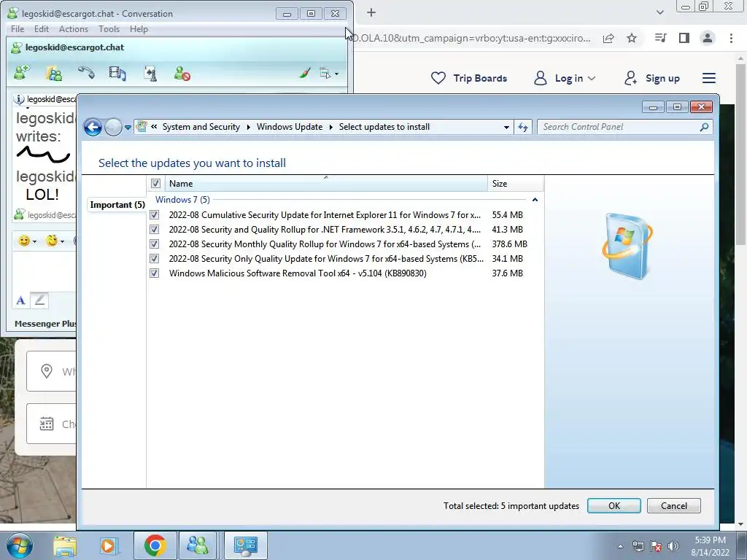
Task: Open Windows Explorer from the taskbar
Action: click(64, 545)
